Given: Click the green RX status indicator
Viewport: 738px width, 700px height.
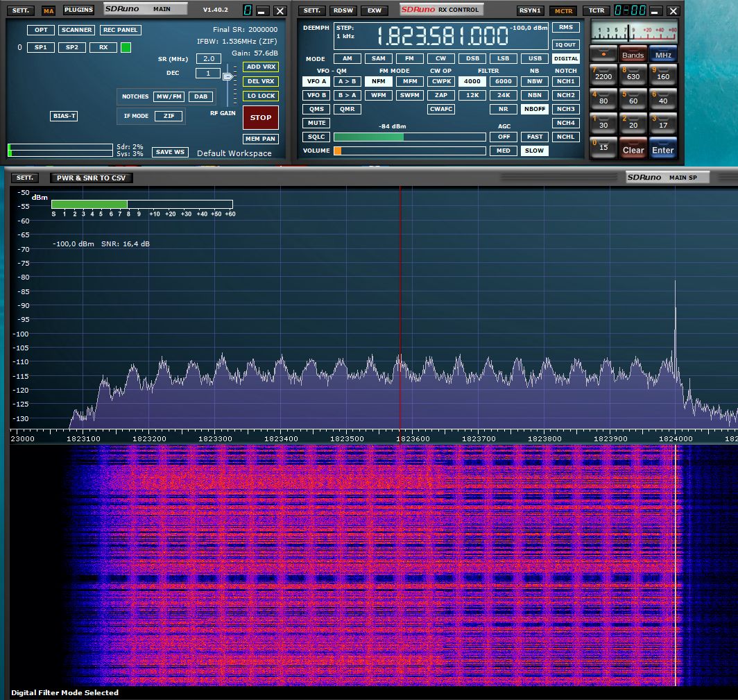Looking at the screenshot, I should click(x=126, y=48).
